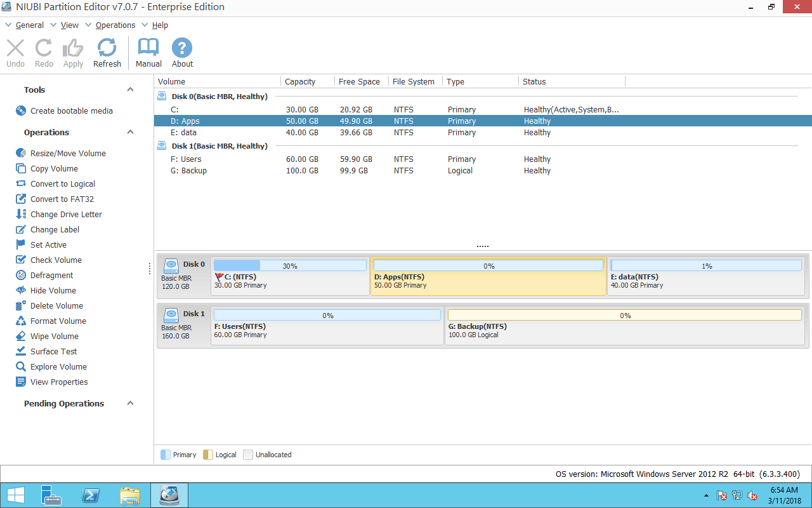
Task: Select the G: Backup volume row
Action: tap(483, 171)
